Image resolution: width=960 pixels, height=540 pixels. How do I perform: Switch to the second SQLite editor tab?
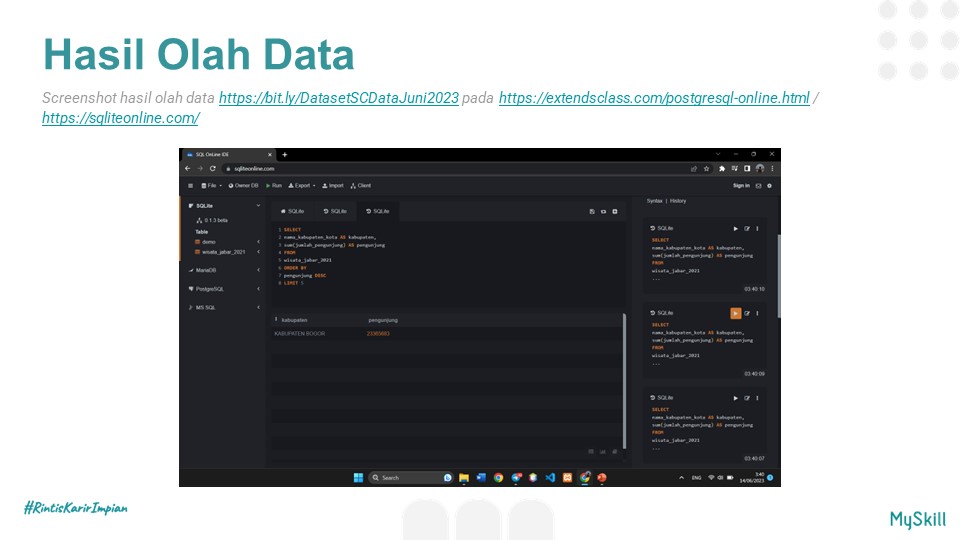tap(335, 211)
